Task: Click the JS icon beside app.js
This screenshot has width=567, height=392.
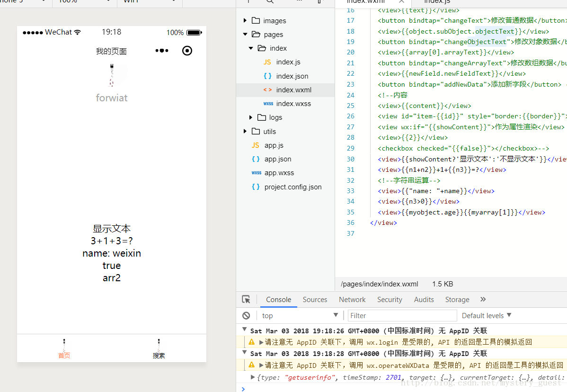Action: point(255,145)
